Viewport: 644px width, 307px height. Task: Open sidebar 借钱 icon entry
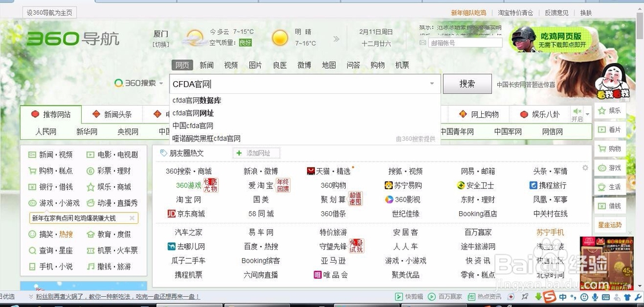[610, 205]
